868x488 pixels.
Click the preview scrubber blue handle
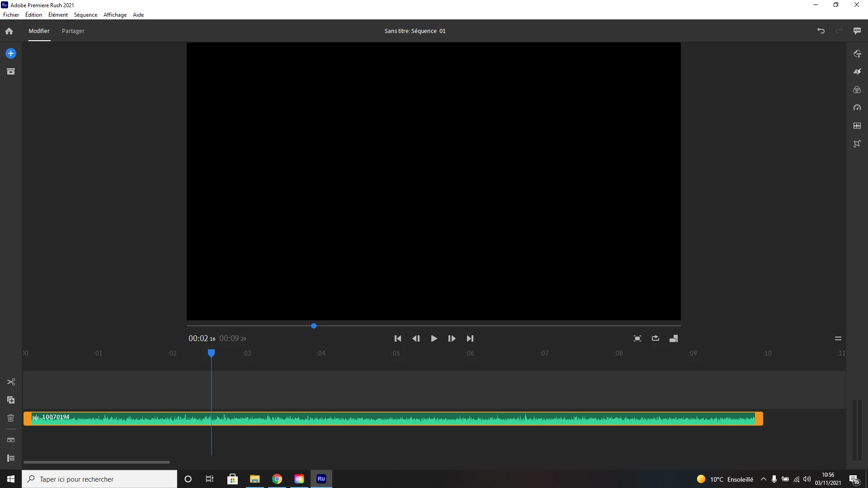[314, 326]
